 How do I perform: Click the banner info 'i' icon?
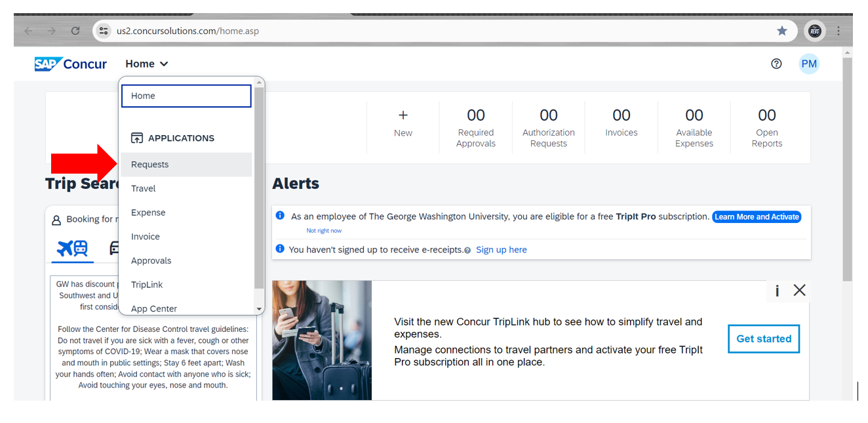pyautogui.click(x=777, y=291)
